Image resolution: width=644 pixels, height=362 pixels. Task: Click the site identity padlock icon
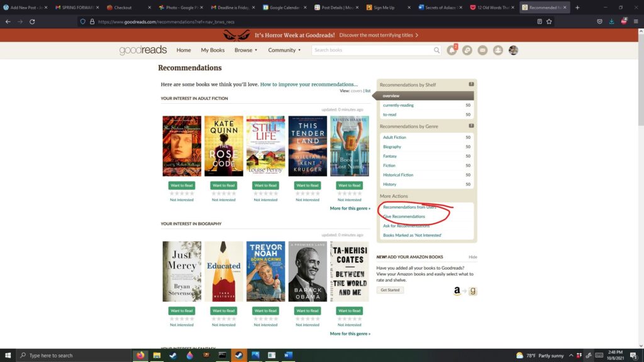[x=92, y=22]
